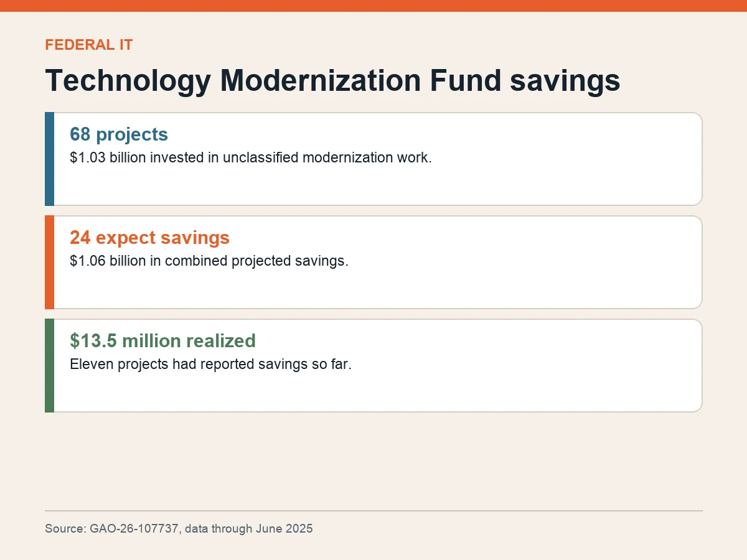Click the green accent bar on third card
Image resolution: width=747 pixels, height=560 pixels.
tap(49, 365)
